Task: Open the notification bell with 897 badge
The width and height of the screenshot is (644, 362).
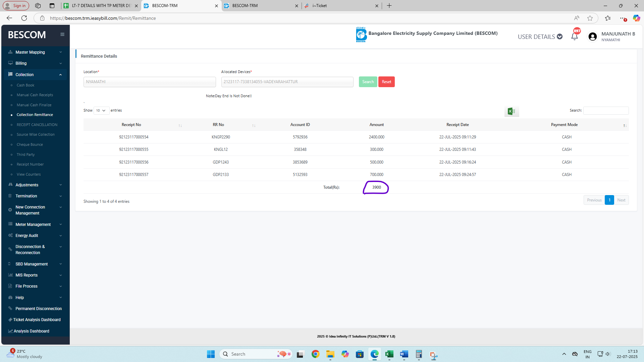Action: coord(575,36)
